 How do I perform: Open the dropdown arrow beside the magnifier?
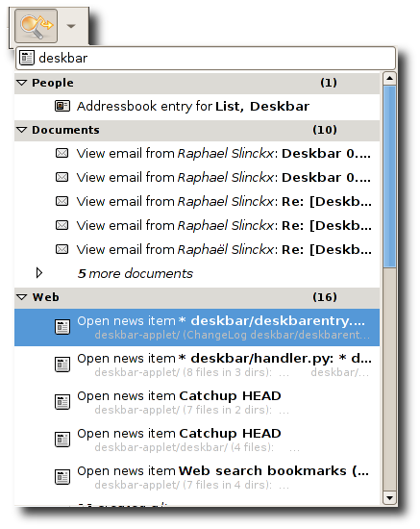[71, 26]
